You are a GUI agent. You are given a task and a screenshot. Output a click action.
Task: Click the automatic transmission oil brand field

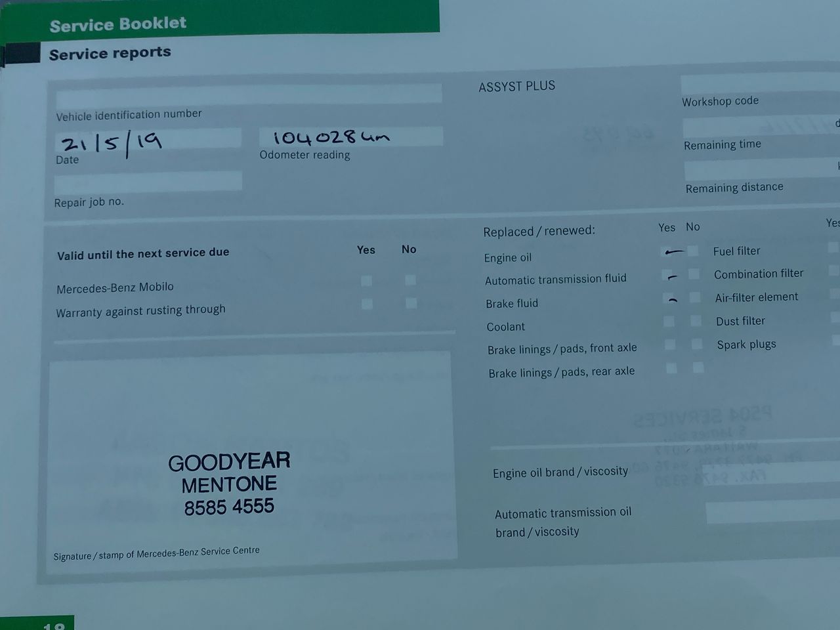772,513
